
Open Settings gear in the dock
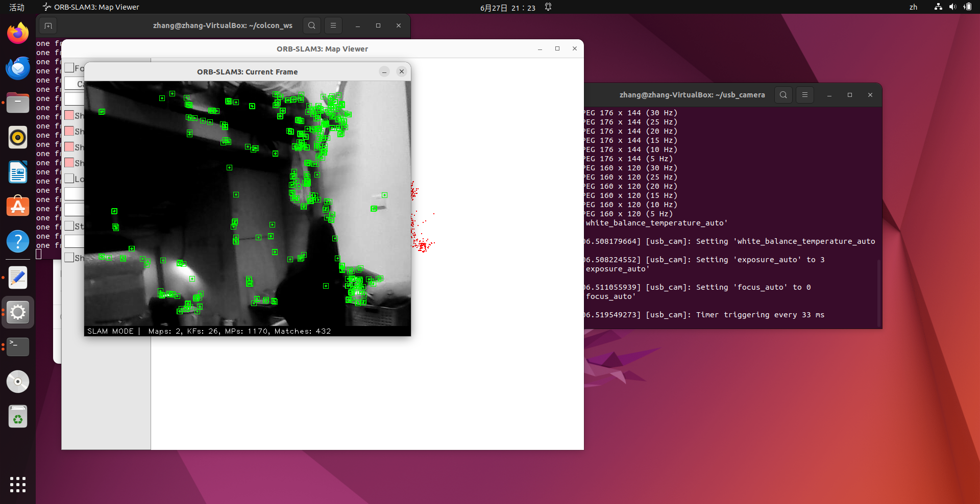[18, 312]
